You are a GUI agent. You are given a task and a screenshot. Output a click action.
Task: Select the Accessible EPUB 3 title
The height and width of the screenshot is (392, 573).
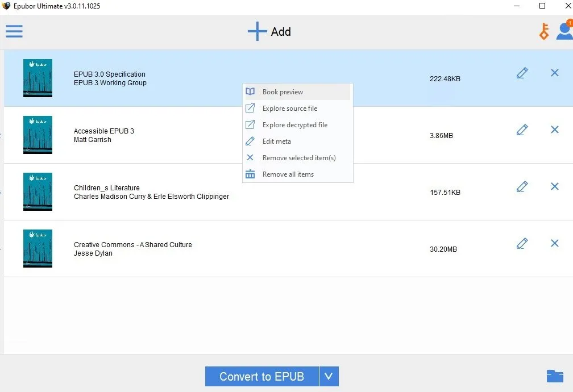point(104,131)
